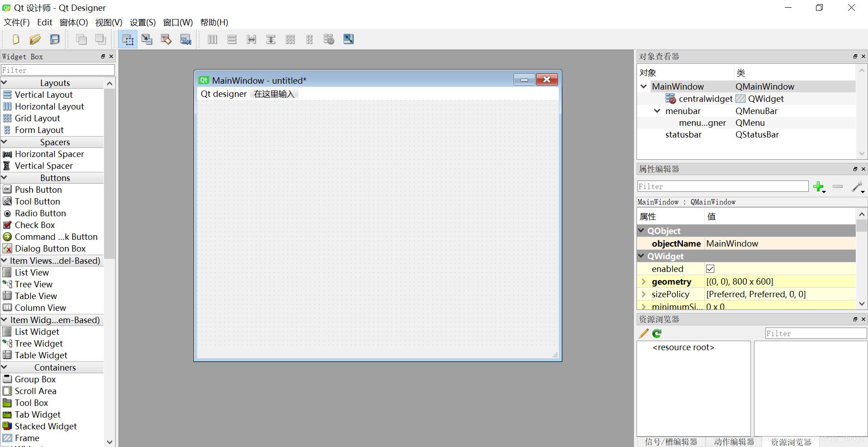Toggle the enabled property checkbox
This screenshot has height=447, width=868.
pos(710,269)
